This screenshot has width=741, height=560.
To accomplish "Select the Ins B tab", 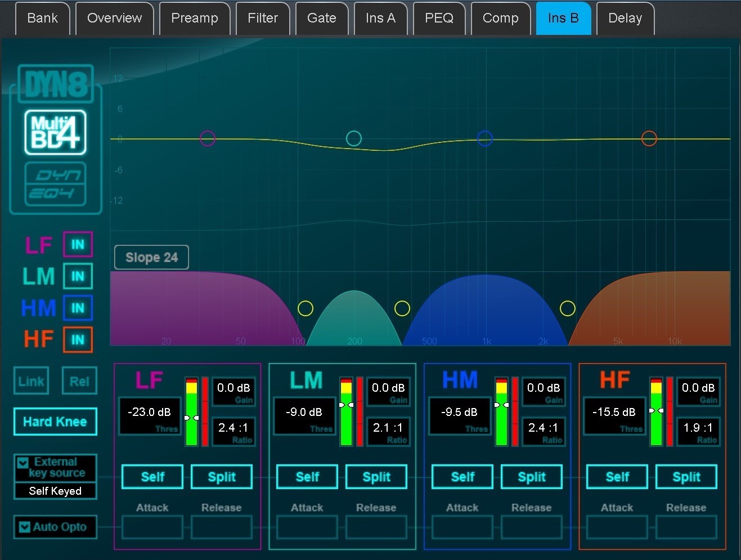I will [563, 18].
